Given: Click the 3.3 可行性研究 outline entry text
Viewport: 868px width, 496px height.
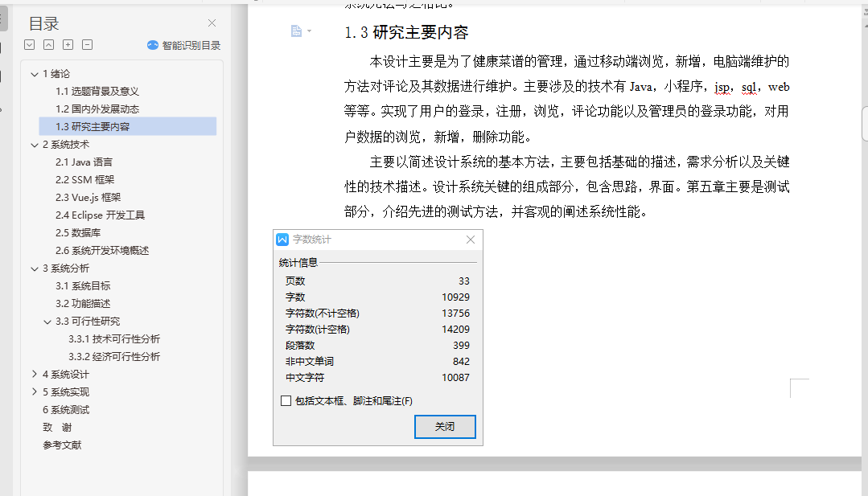Looking at the screenshot, I should (x=88, y=322).
